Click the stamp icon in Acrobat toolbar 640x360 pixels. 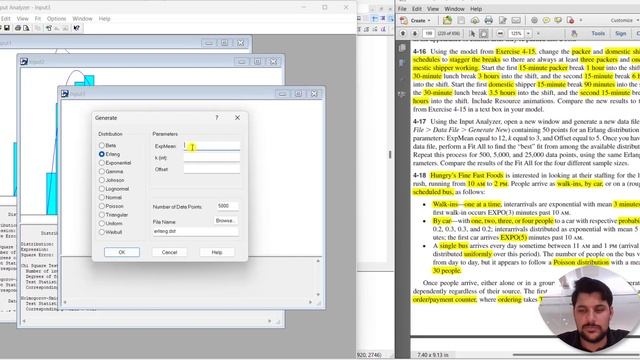tap(570, 20)
